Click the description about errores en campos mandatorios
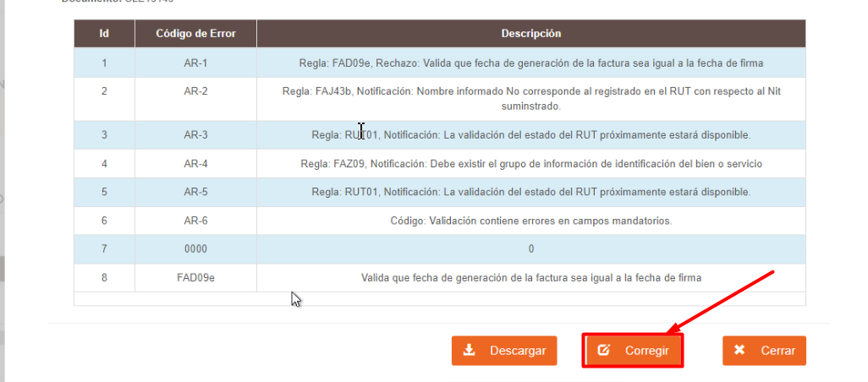The image size is (868, 382). point(531,221)
